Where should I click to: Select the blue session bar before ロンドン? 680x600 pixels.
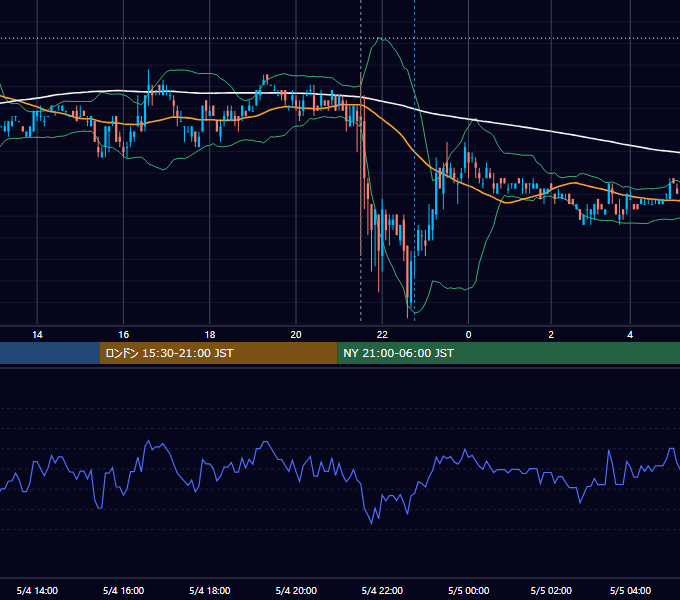[50, 353]
